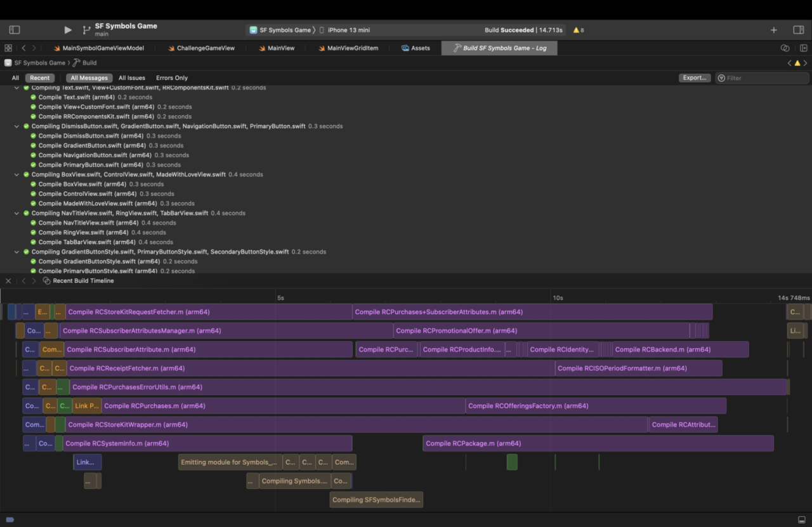Screen dimensions: 812x527
Task: Click Compile RCISOPeriodFormatter.m timeline bar
Action: [x=638, y=368]
